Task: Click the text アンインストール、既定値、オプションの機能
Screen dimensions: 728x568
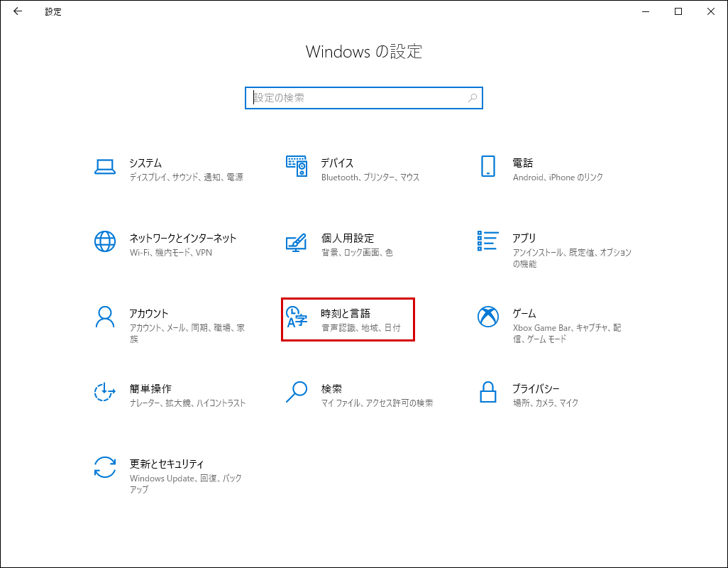Action: (x=572, y=258)
